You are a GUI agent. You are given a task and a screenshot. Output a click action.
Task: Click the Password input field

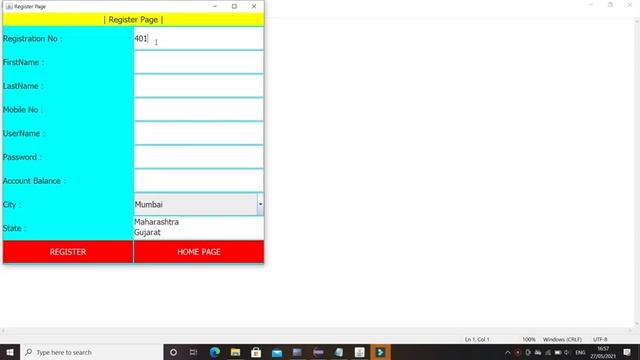199,157
